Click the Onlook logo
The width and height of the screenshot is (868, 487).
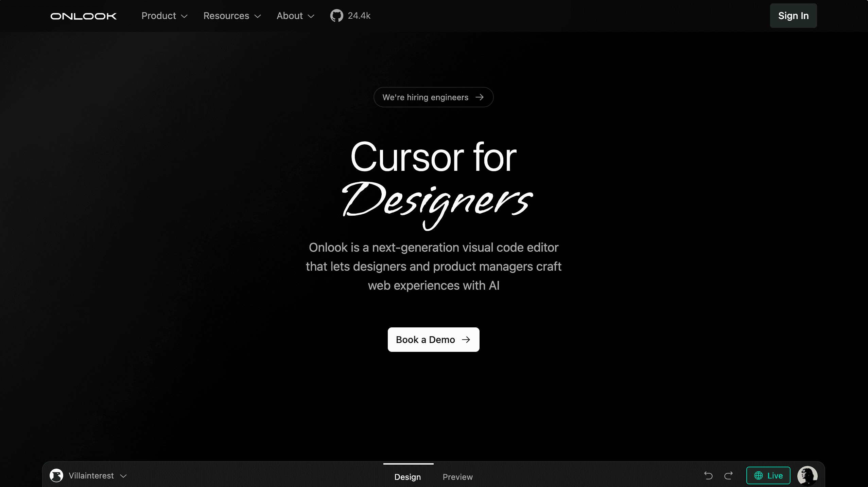(x=83, y=16)
